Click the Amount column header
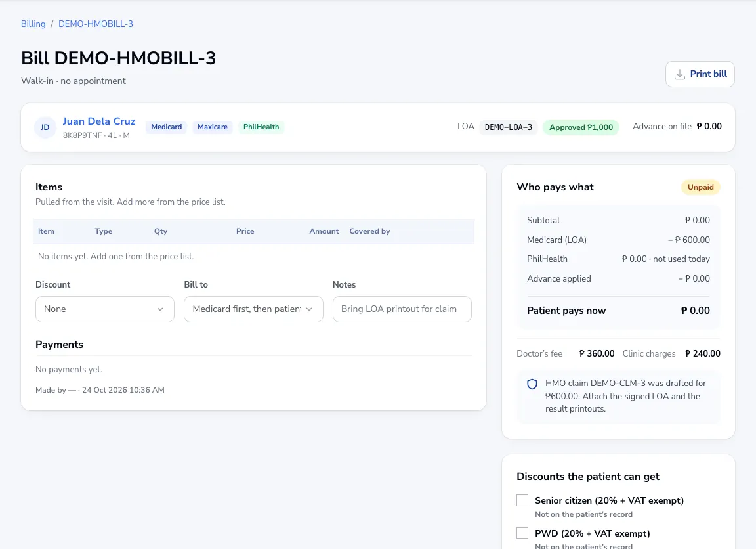Viewport: 756px width, 549px height. pyautogui.click(x=324, y=231)
